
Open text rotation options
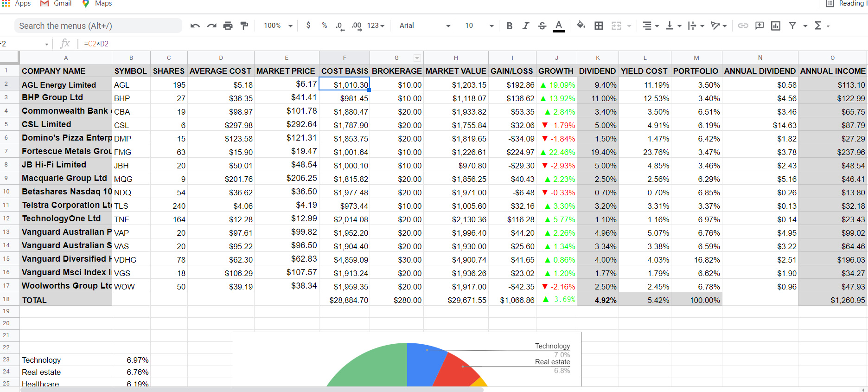coord(719,26)
